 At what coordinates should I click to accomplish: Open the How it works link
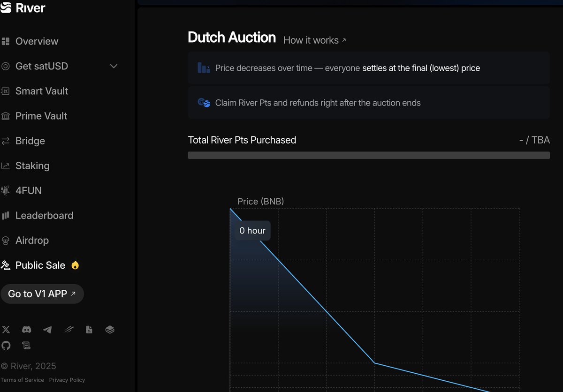tap(314, 40)
